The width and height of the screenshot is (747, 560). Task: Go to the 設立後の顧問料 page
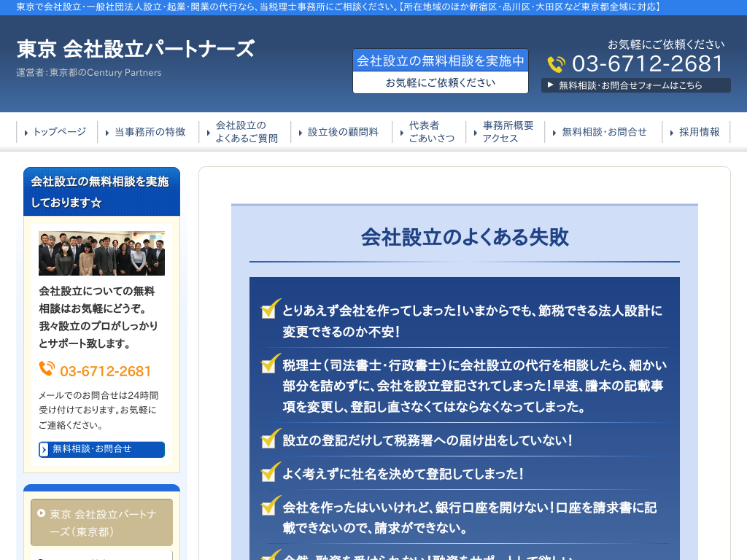[341, 132]
